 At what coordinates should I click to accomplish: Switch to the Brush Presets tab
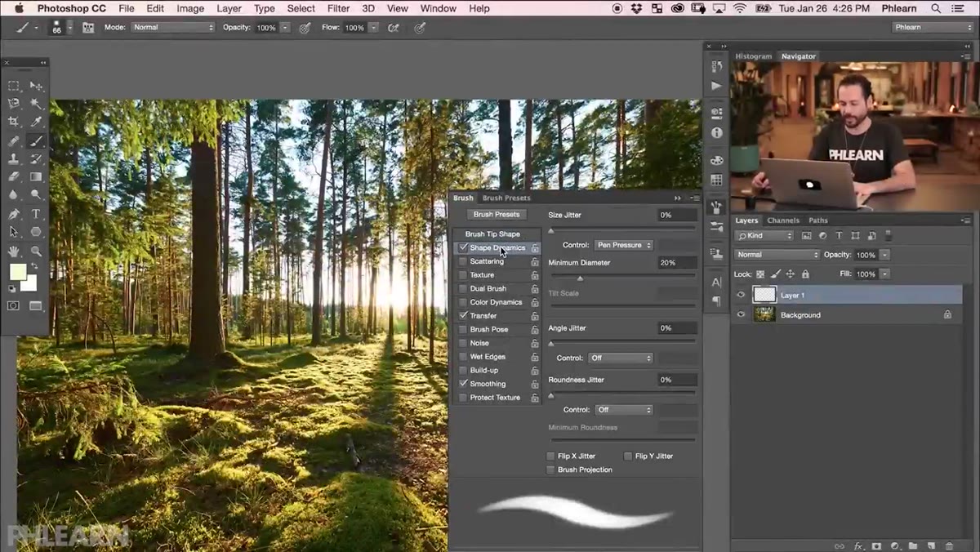point(506,198)
